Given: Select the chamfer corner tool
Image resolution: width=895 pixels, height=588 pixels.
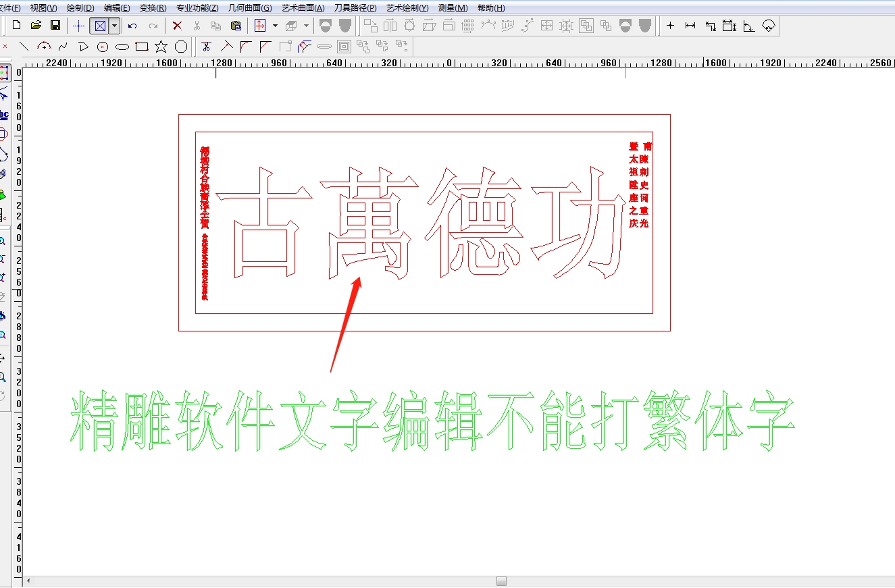Looking at the screenshot, I should coord(265,47).
